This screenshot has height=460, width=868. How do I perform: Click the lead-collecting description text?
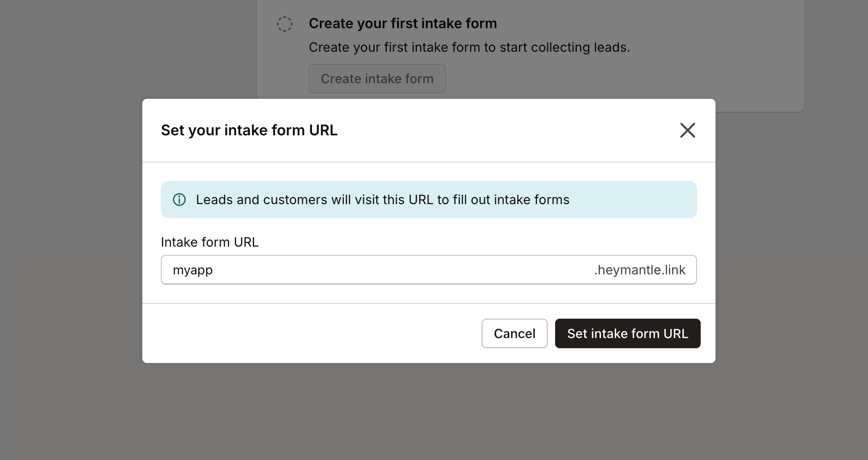point(470,47)
